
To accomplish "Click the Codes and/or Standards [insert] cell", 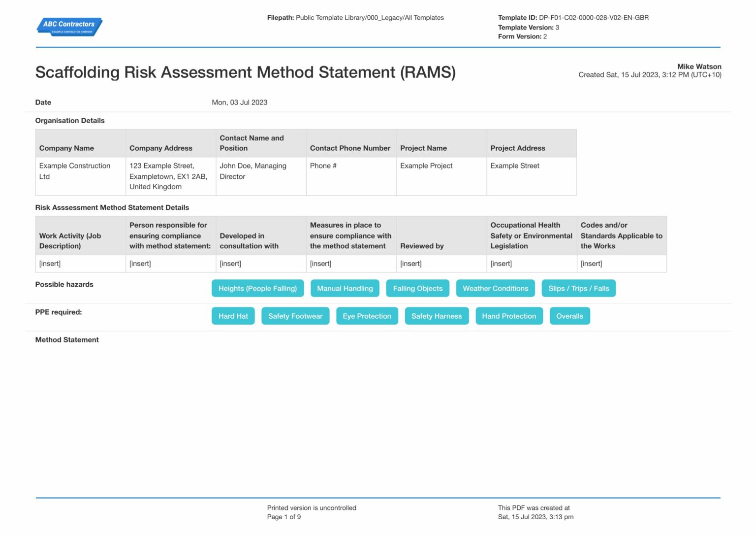I will tap(621, 264).
